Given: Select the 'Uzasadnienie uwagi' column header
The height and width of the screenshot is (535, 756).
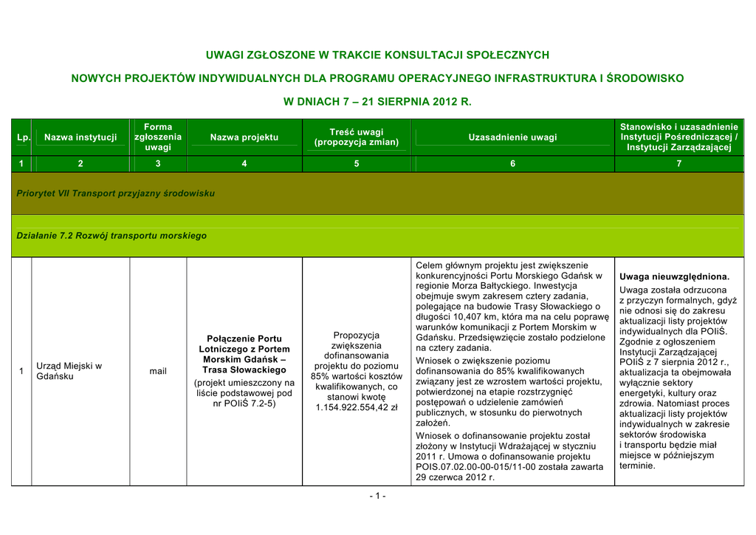Looking at the screenshot, I should pos(512,137).
